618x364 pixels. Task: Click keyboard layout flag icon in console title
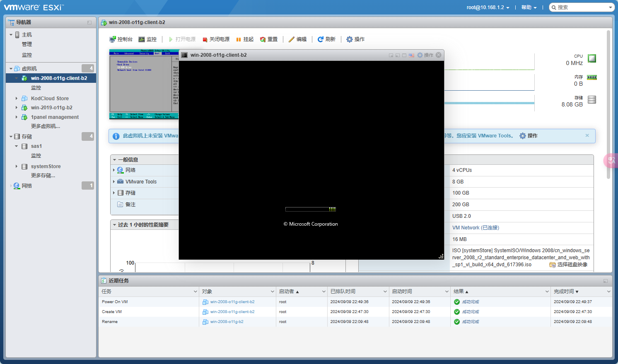click(411, 55)
